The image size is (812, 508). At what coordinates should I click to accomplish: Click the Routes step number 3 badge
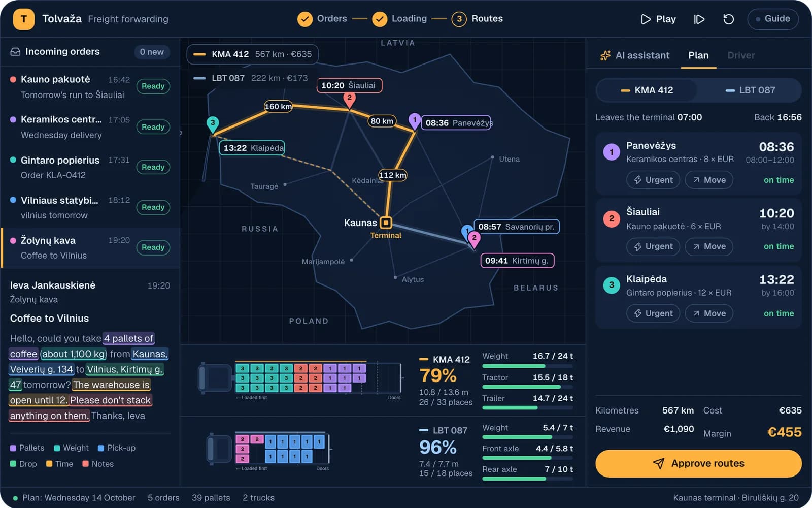point(459,19)
